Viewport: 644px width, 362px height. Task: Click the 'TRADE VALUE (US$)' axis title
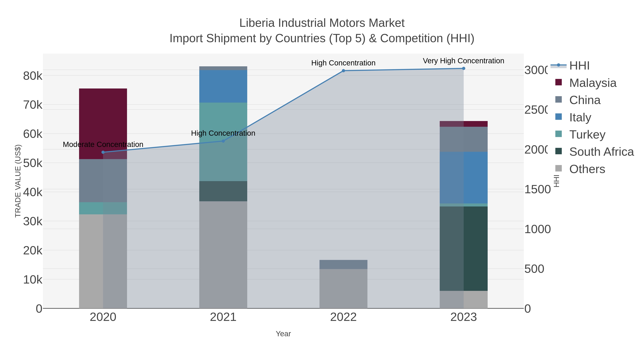18,181
